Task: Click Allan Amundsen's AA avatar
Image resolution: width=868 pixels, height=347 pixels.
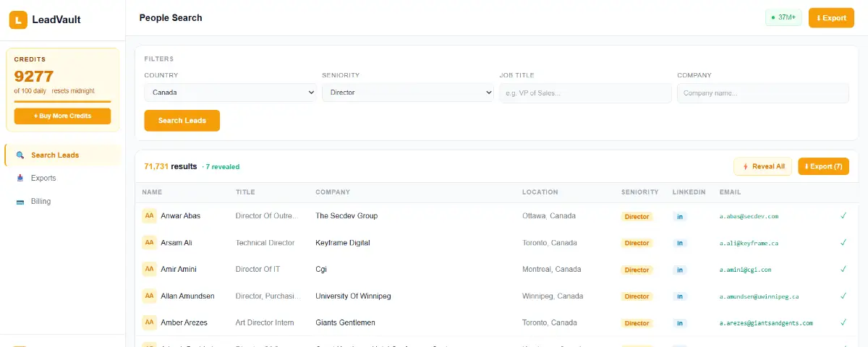Action: [x=149, y=296]
